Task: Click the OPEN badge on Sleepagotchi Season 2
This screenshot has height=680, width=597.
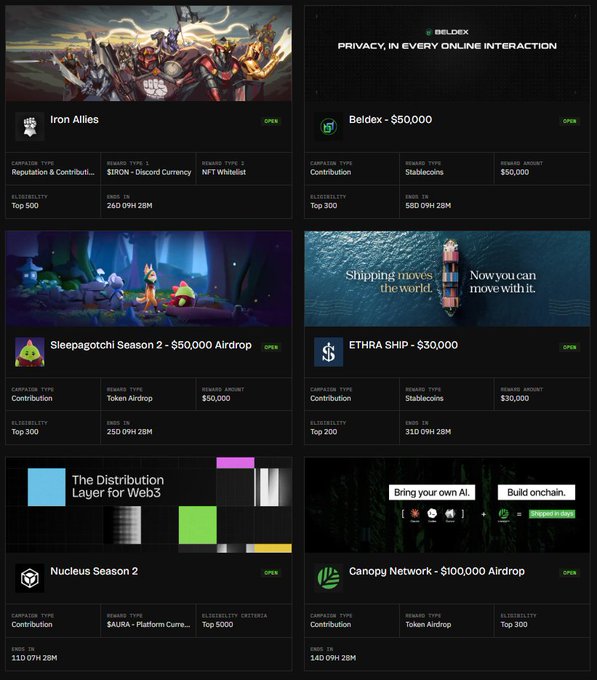Action: point(271,347)
